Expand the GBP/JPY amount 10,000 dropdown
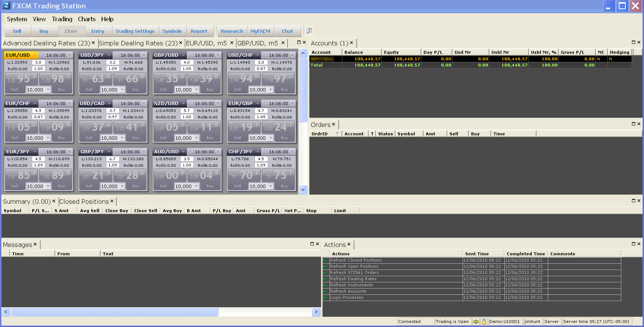This screenshot has height=327, width=644. [x=122, y=186]
